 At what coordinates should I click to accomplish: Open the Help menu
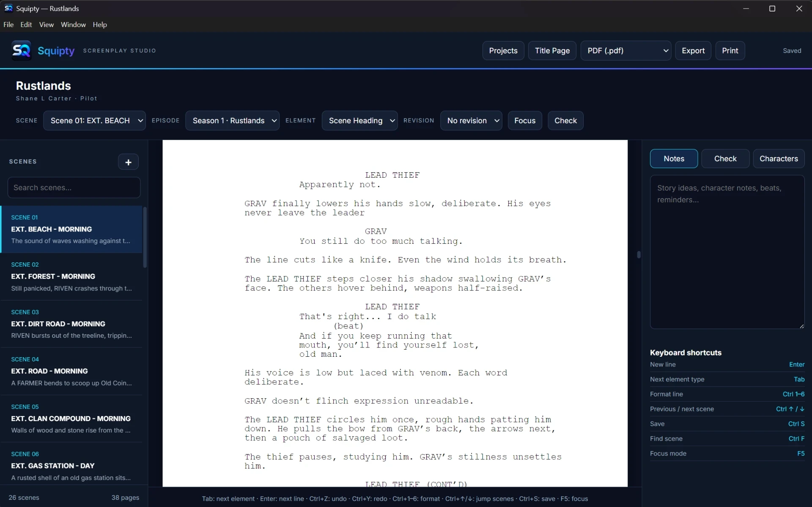[100, 25]
